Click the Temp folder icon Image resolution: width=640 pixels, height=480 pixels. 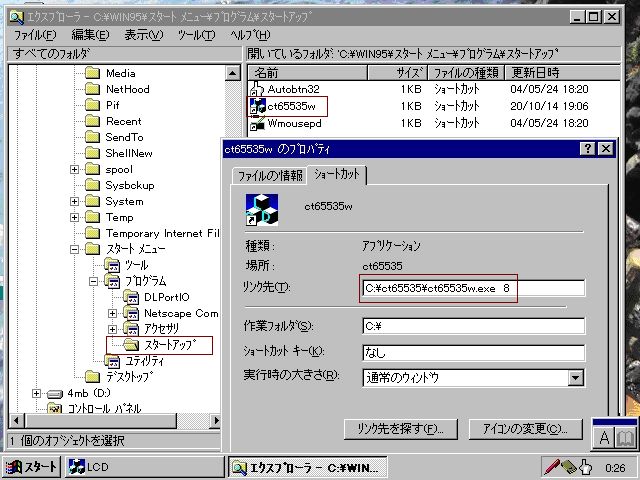pos(92,217)
